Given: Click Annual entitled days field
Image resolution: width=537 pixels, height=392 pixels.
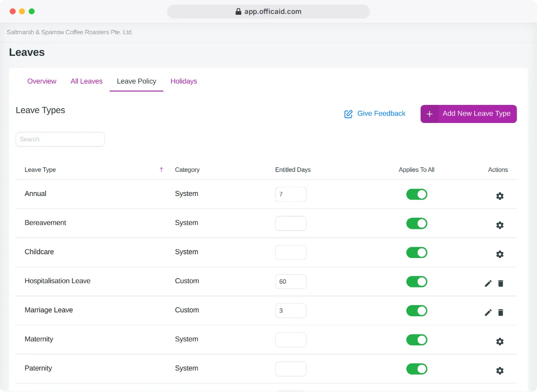Looking at the screenshot, I should (x=291, y=194).
